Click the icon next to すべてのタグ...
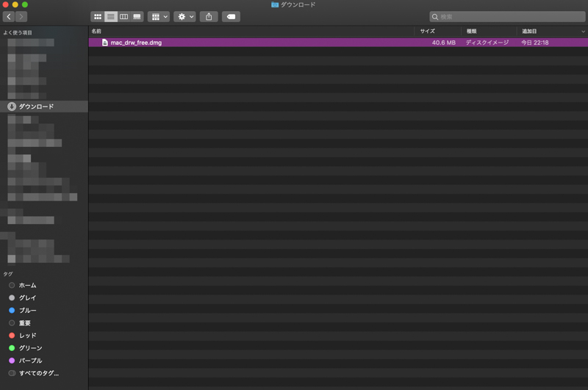This screenshot has height=390, width=588. tap(12, 373)
